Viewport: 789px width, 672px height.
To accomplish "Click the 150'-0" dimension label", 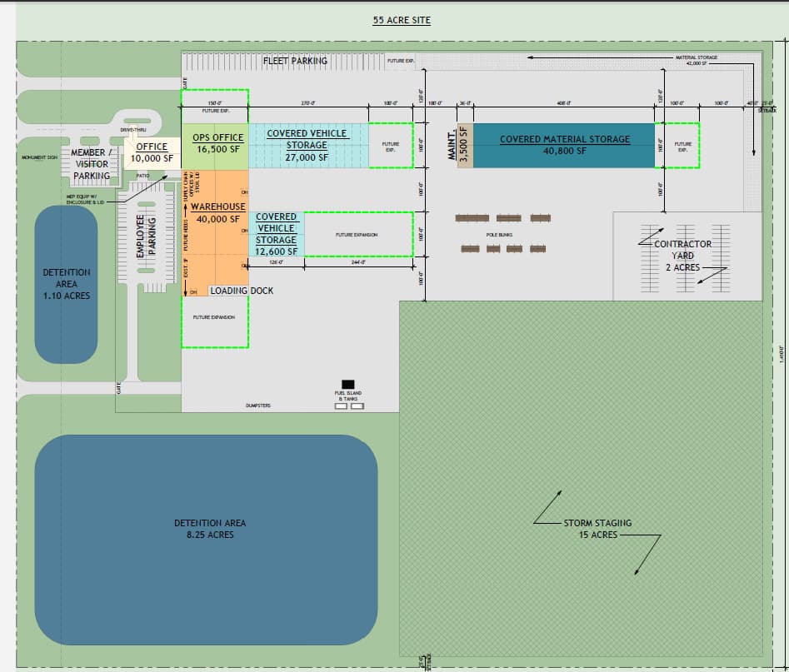I will coord(215,103).
